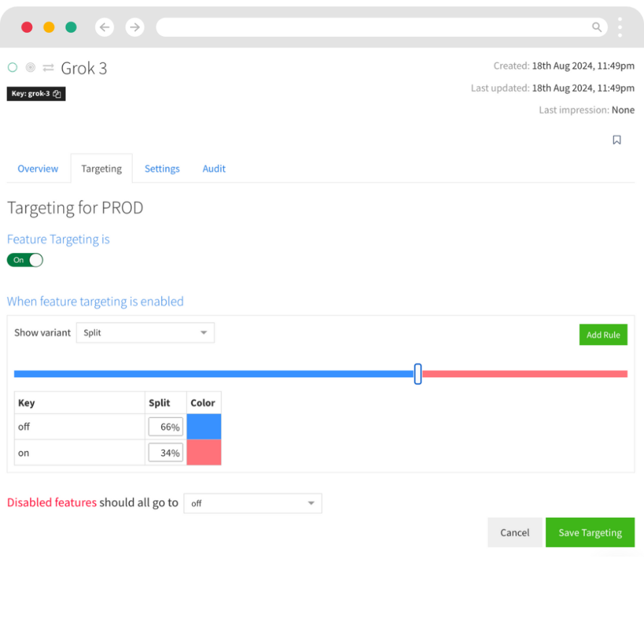Select the bullseye targeting icon near the flag name
Viewport: 644px width, 644px height.
tap(30, 67)
